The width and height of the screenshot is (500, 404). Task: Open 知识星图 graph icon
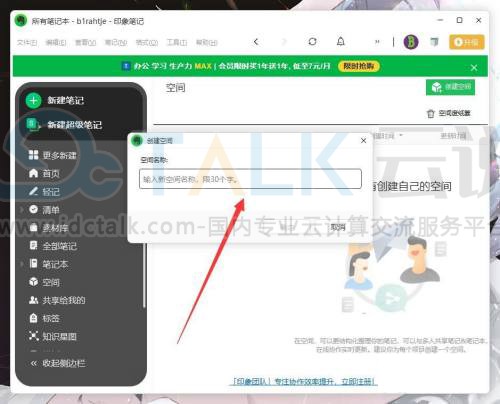(33, 336)
